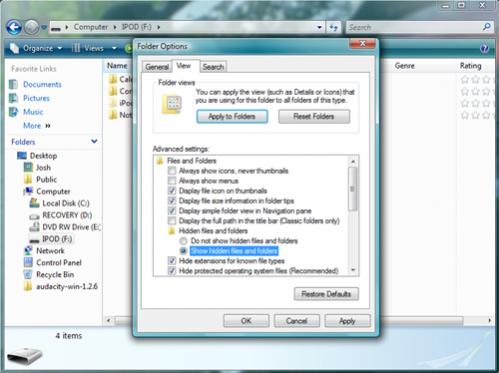
Task: Switch to the General tab
Action: [157, 67]
